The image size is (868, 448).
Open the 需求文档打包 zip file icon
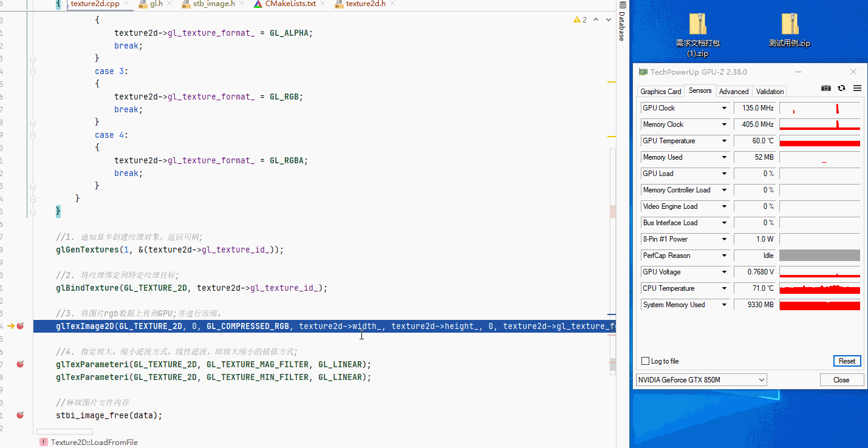click(697, 24)
